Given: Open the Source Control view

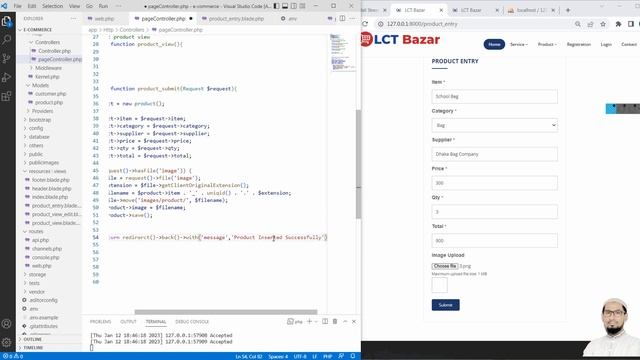Looking at the screenshot, I should click(x=7, y=58).
